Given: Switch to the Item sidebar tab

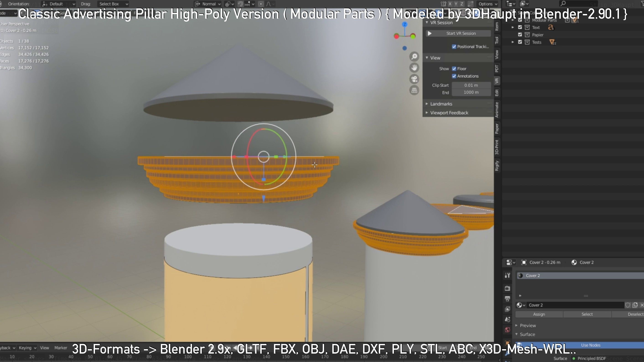Looking at the screenshot, I should [497, 26].
